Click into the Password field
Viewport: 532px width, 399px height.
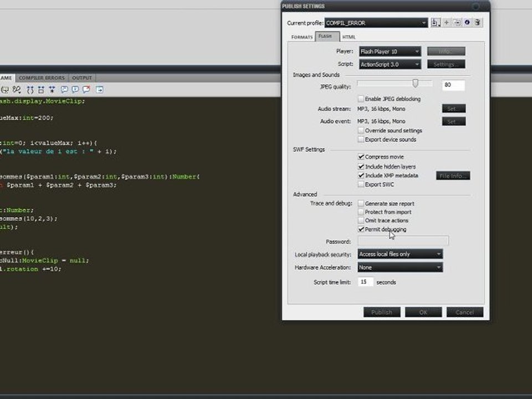(x=403, y=241)
